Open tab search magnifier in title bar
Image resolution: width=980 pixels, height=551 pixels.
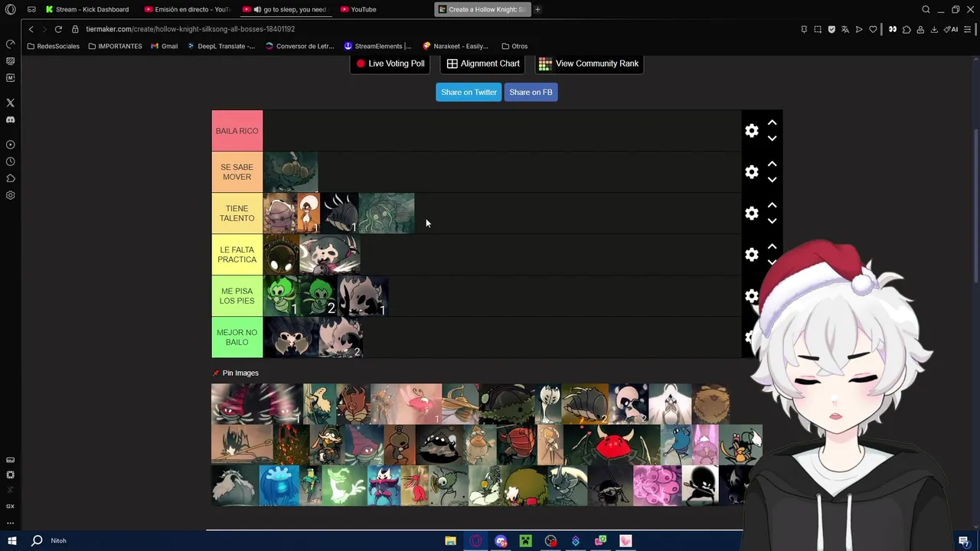[x=926, y=9]
